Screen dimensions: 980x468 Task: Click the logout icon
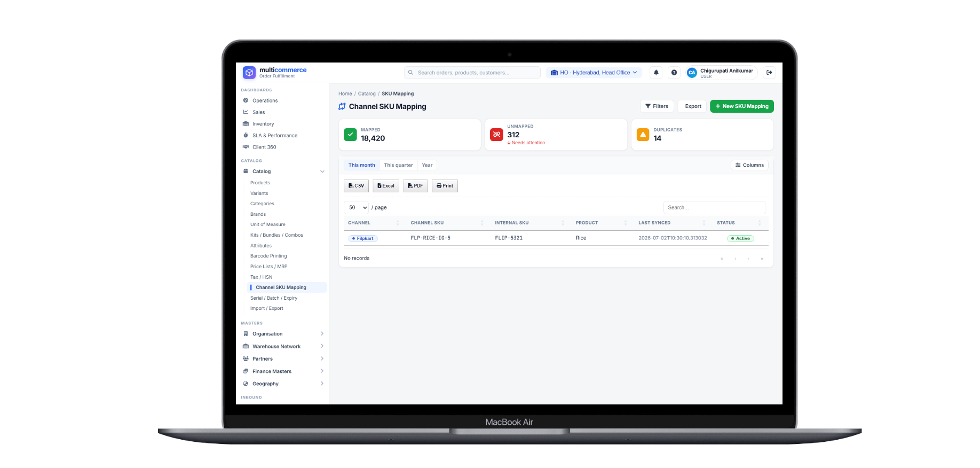click(x=769, y=73)
